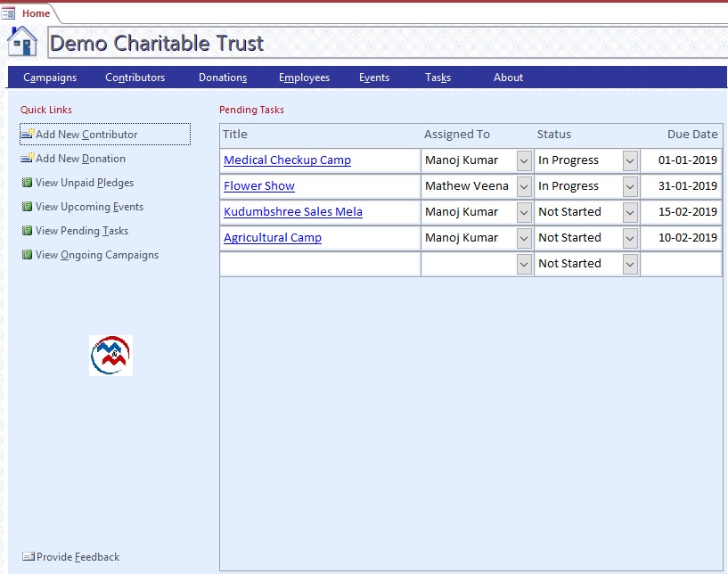Click the View Ongoing Campaigns report icon
The image size is (728, 574).
click(x=28, y=255)
